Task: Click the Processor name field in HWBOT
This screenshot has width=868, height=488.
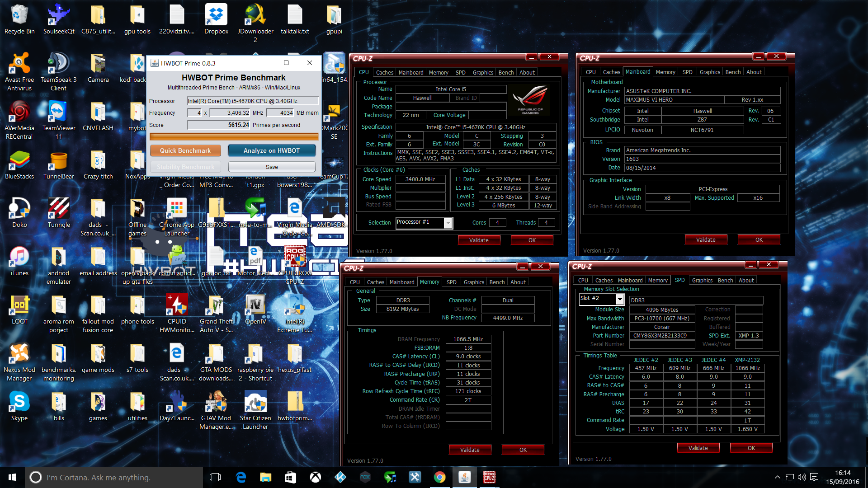Action: point(253,101)
